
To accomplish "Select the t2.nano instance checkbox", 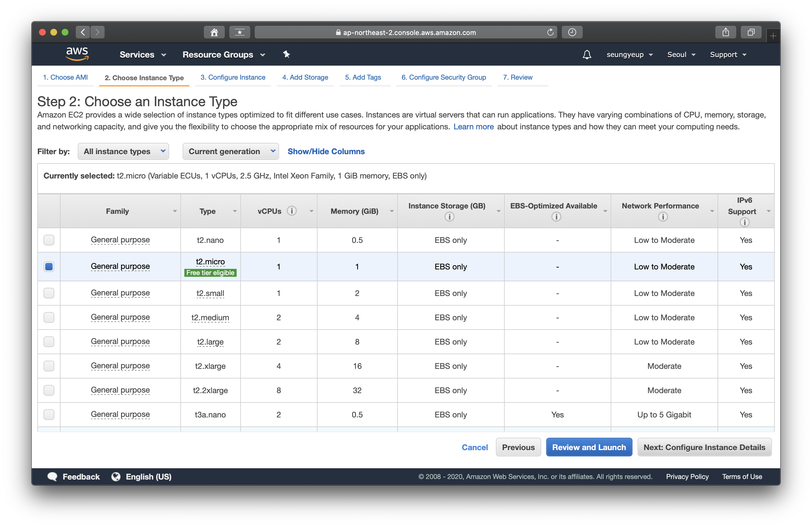I will click(x=49, y=240).
